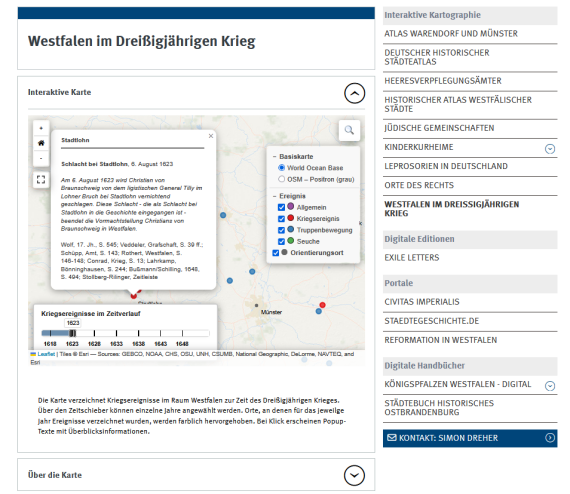The image size is (570, 494).
Task: Click the red marker east of Münster
Action: point(322,305)
